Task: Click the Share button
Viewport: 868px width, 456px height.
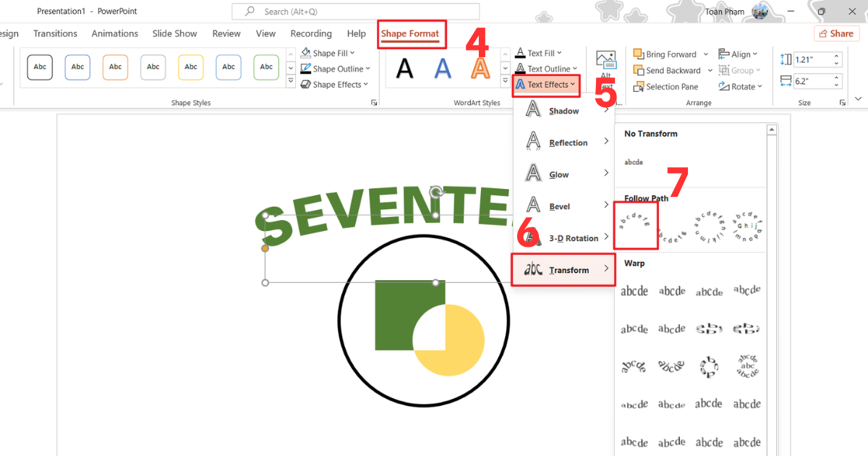Action: pyautogui.click(x=836, y=33)
